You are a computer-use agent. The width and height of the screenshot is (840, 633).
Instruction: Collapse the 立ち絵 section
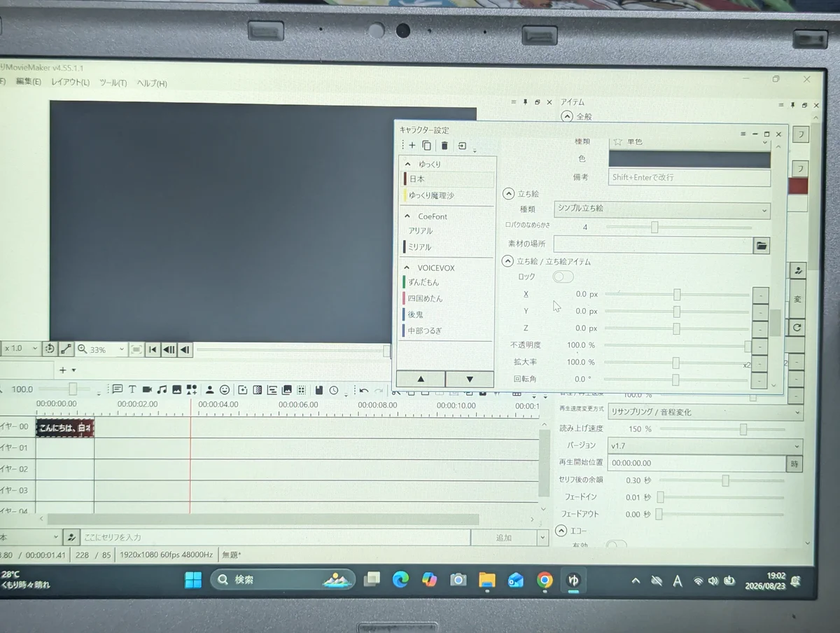(508, 193)
